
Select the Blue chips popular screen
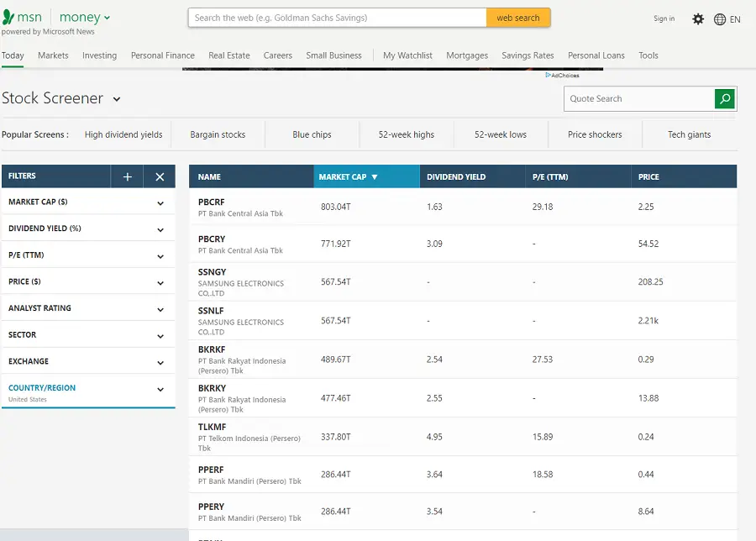tap(312, 134)
